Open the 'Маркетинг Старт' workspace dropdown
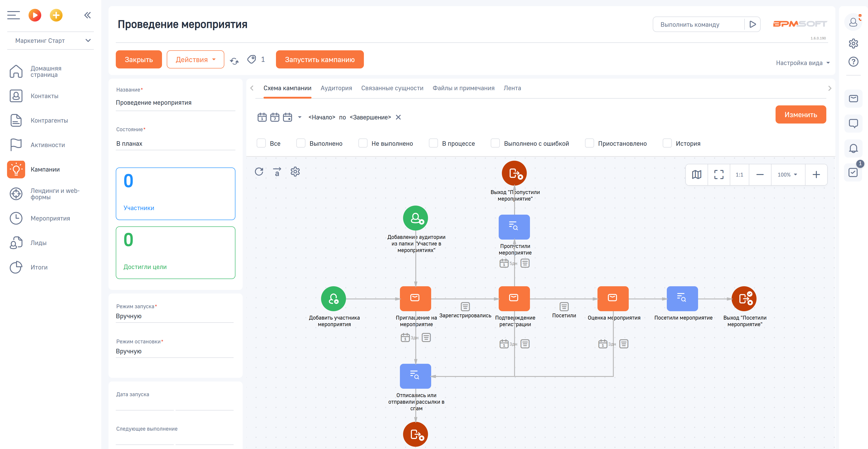Image resolution: width=868 pixels, height=449 pixels. point(51,40)
